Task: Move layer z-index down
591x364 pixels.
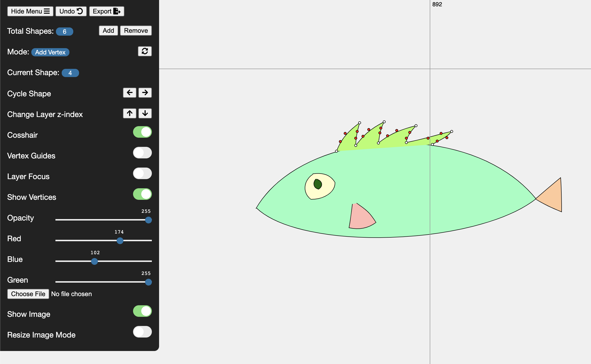Action: pos(145,113)
